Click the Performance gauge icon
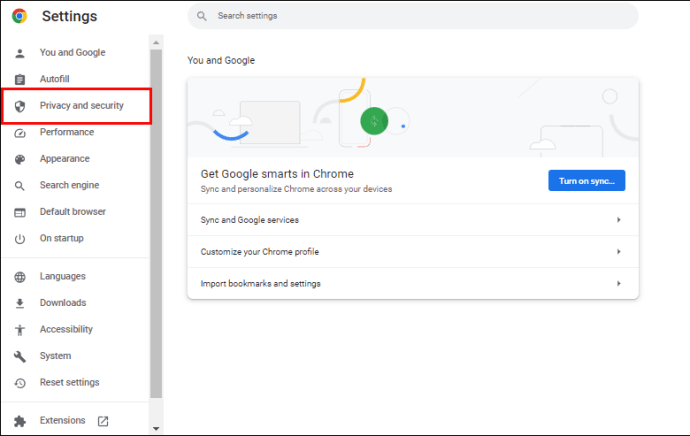The width and height of the screenshot is (690, 436). [20, 133]
